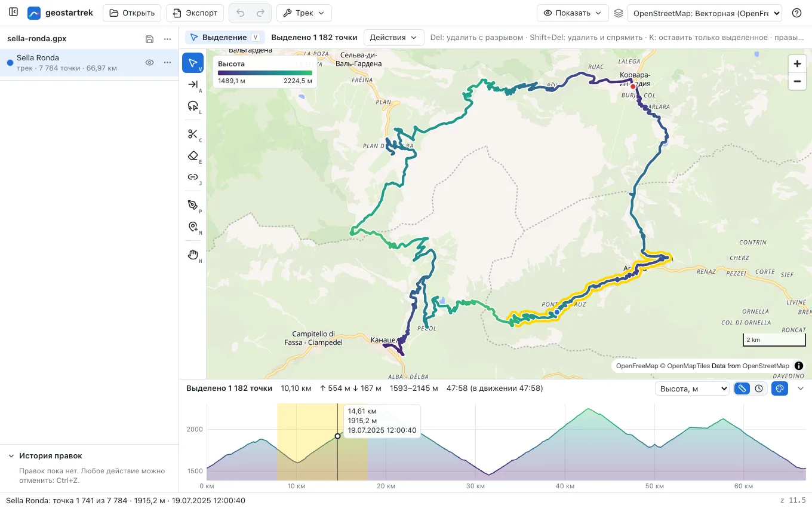Activate the trim-to-end tool (A)
The height and width of the screenshot is (508, 812).
click(193, 85)
